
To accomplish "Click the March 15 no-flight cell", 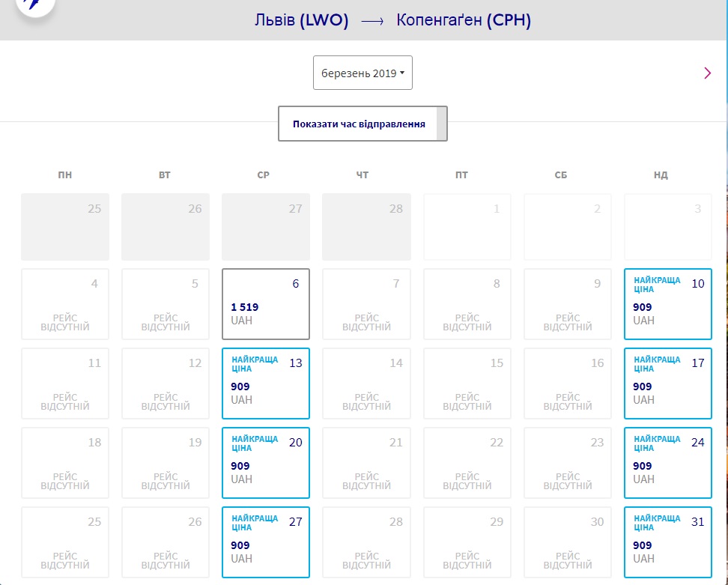I will click(x=467, y=384).
